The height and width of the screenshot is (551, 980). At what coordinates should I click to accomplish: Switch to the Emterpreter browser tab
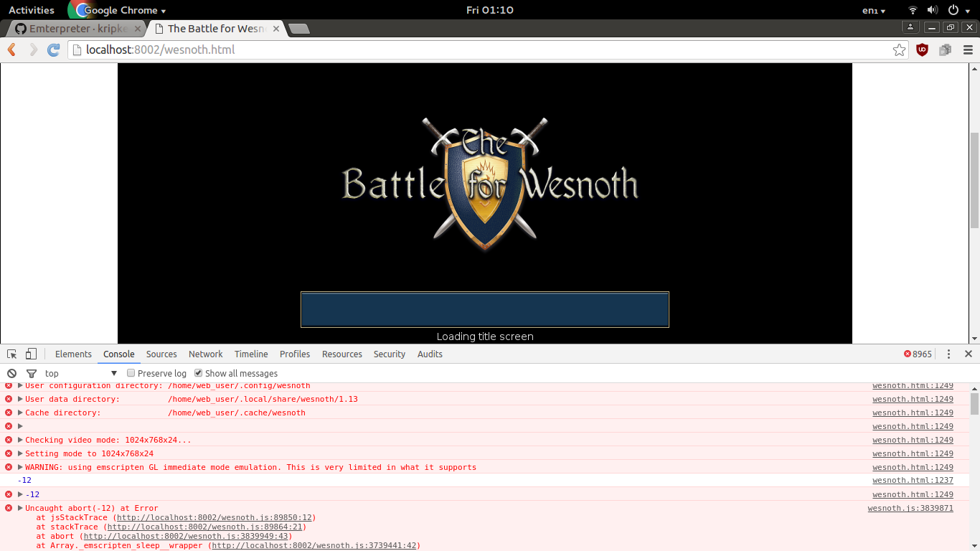tap(75, 29)
